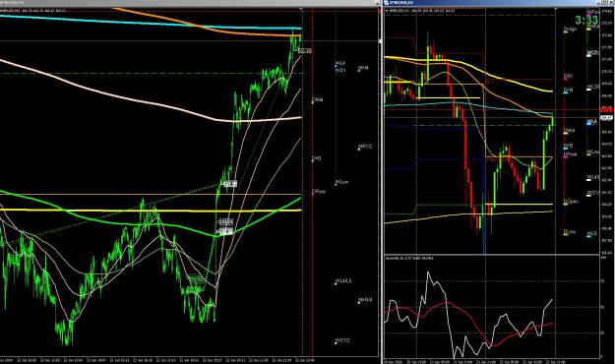
Task: Select the MH3/4 label in left chart
Action: click(365, 300)
